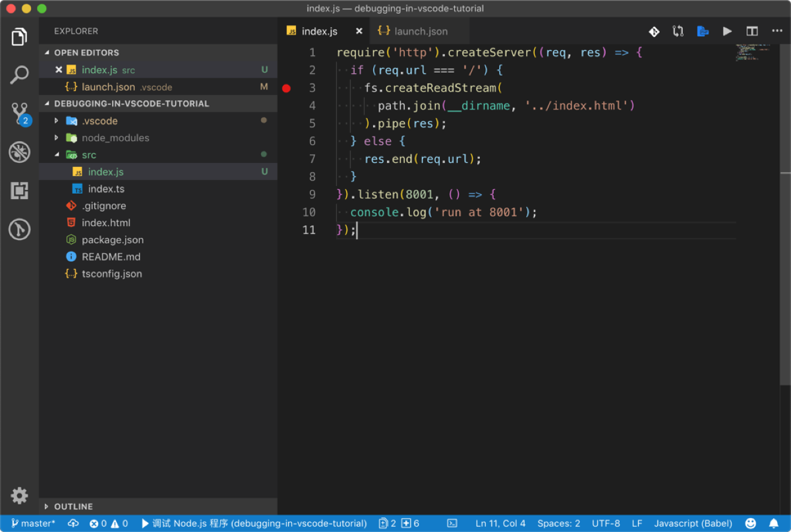Toggle the breakpoint on line 3
The image size is (791, 532).
tap(286, 88)
